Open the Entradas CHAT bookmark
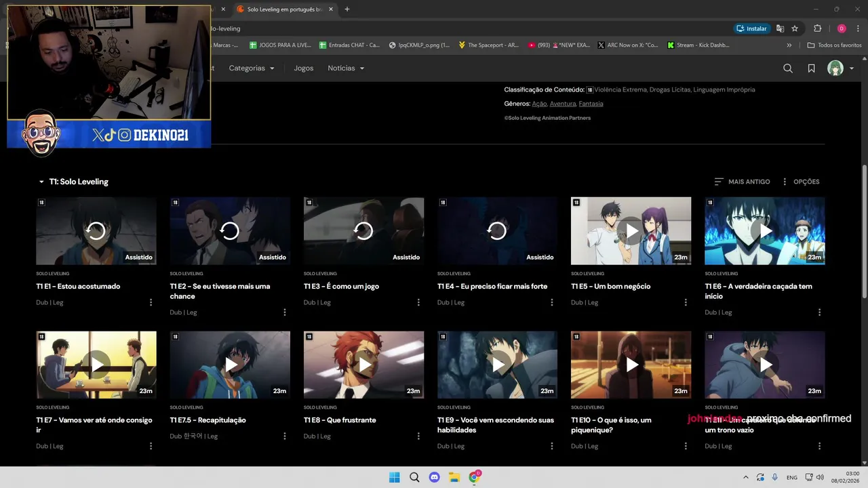868x488 pixels. [349, 45]
